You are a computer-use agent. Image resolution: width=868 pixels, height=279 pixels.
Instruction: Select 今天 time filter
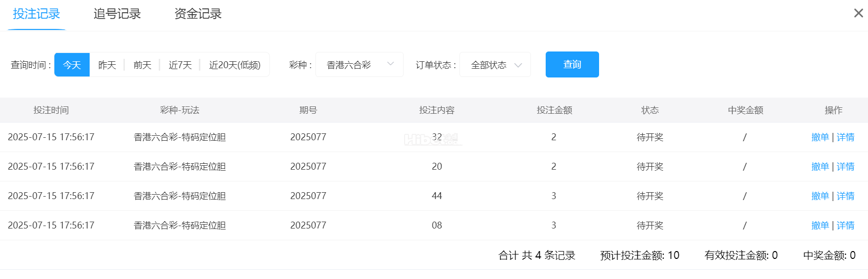(72, 65)
